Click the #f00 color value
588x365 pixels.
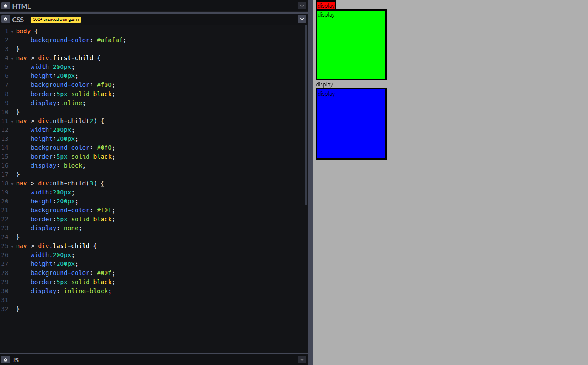tap(104, 85)
